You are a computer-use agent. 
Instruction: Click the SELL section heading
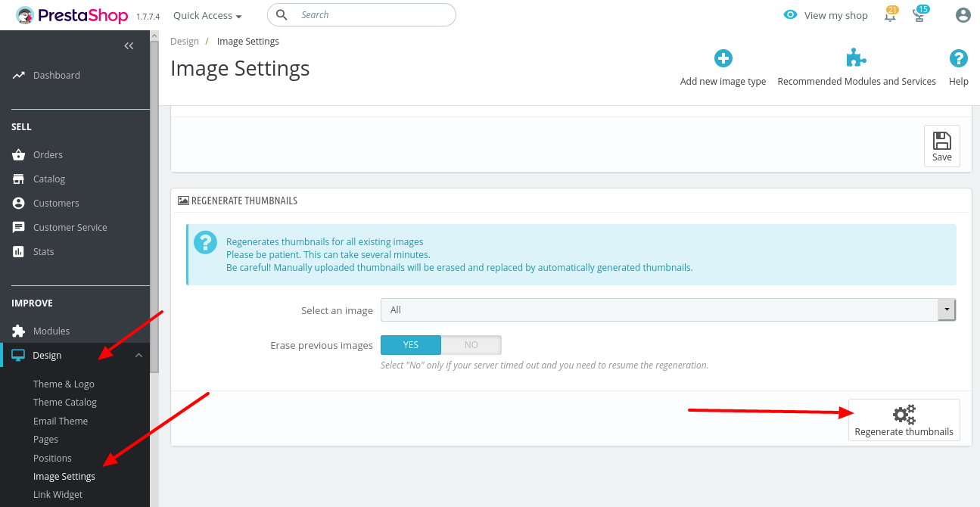(21, 127)
